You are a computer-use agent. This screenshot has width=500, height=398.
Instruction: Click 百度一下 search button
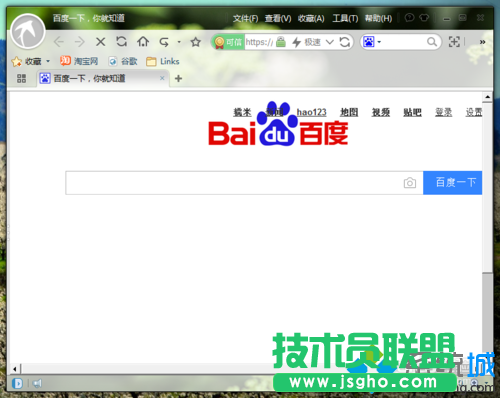click(453, 183)
